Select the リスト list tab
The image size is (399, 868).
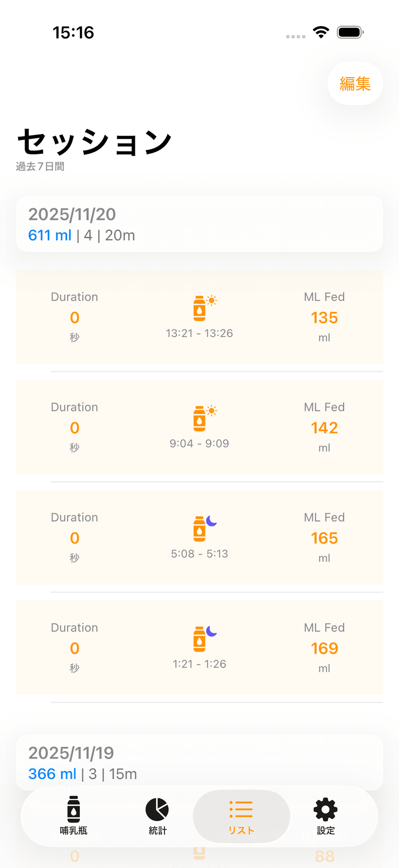241,816
